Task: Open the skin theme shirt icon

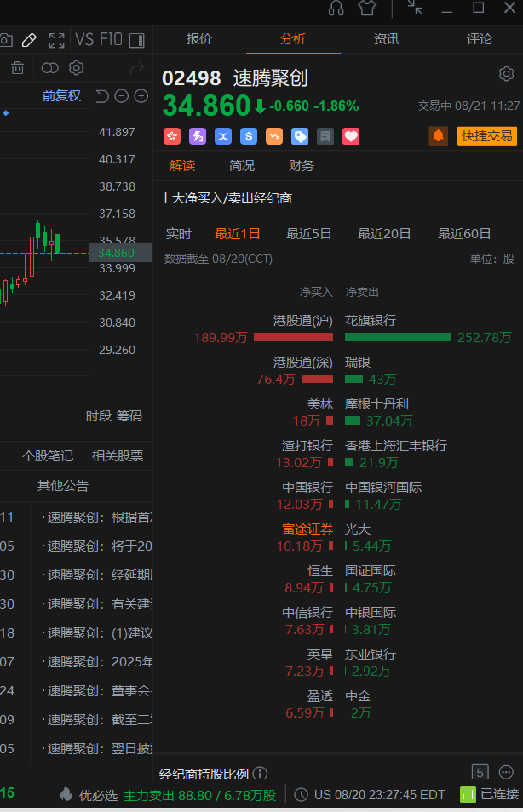Action: (x=367, y=8)
